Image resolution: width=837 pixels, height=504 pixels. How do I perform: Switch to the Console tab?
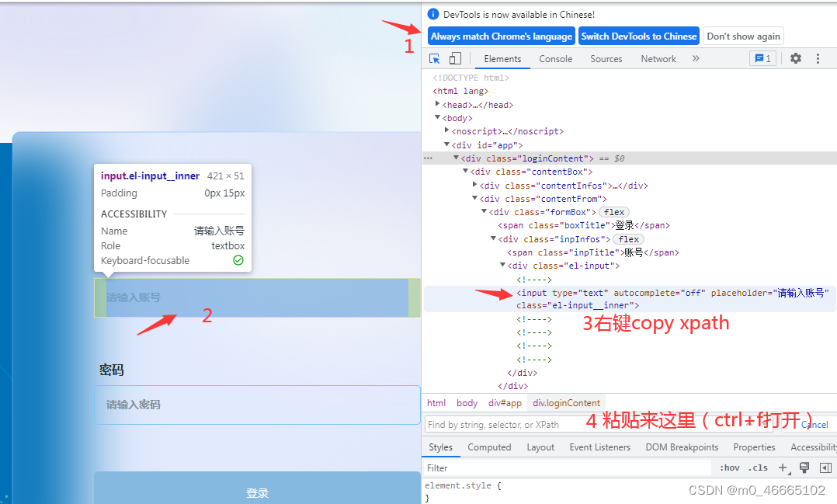coord(555,59)
